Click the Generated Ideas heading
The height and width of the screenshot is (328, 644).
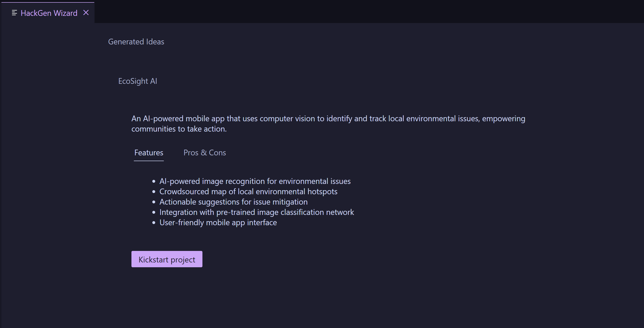136,42
